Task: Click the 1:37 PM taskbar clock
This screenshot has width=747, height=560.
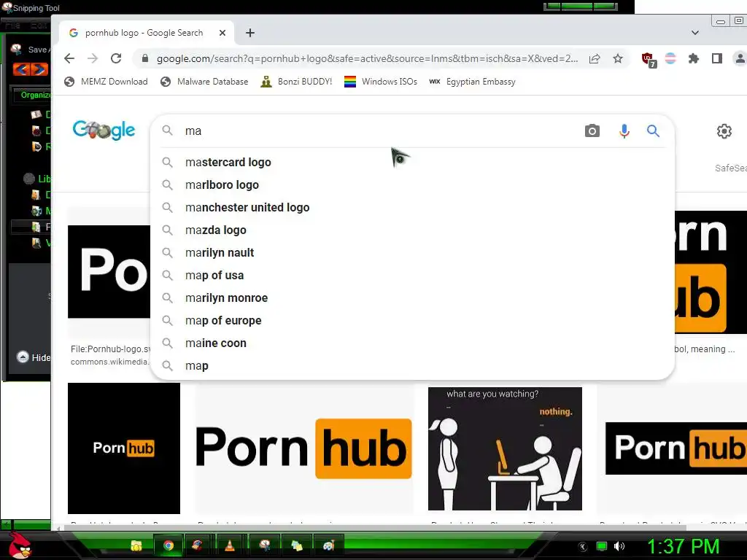Action: 683,546
